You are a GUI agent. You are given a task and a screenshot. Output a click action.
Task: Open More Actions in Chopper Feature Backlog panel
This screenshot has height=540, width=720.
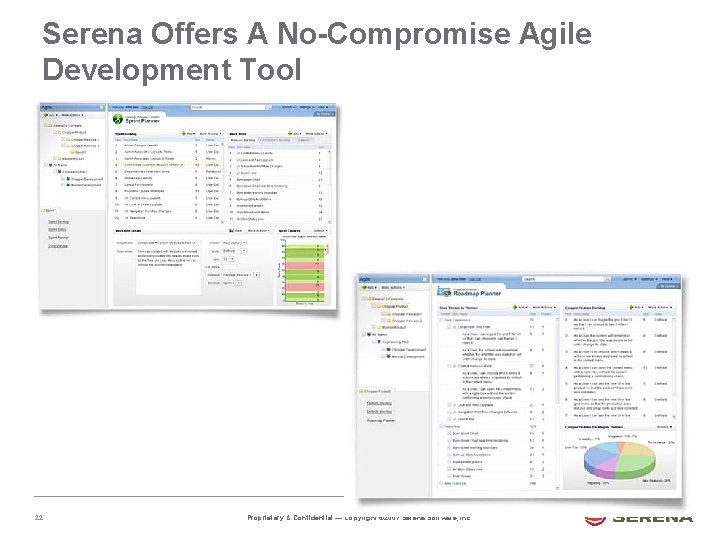pos(660,307)
